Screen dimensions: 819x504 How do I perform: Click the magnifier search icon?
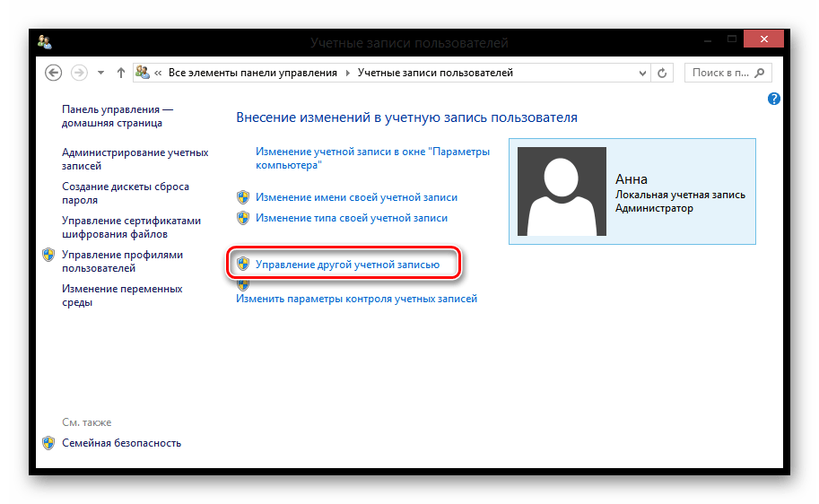(760, 73)
